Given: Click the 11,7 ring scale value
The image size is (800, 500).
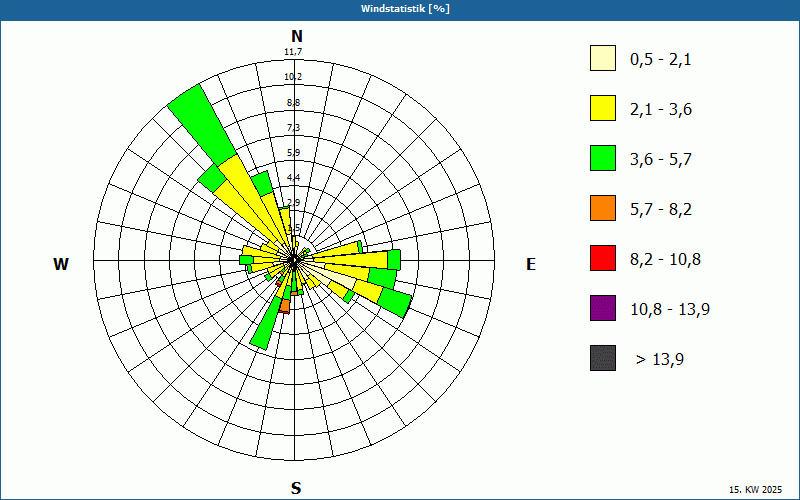Looking at the screenshot, I should [293, 52].
